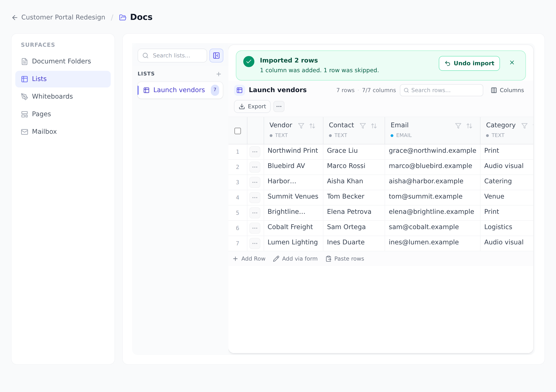Go back using the arrow next to Customer Portal Redesign
The height and width of the screenshot is (392, 556).
tap(15, 17)
